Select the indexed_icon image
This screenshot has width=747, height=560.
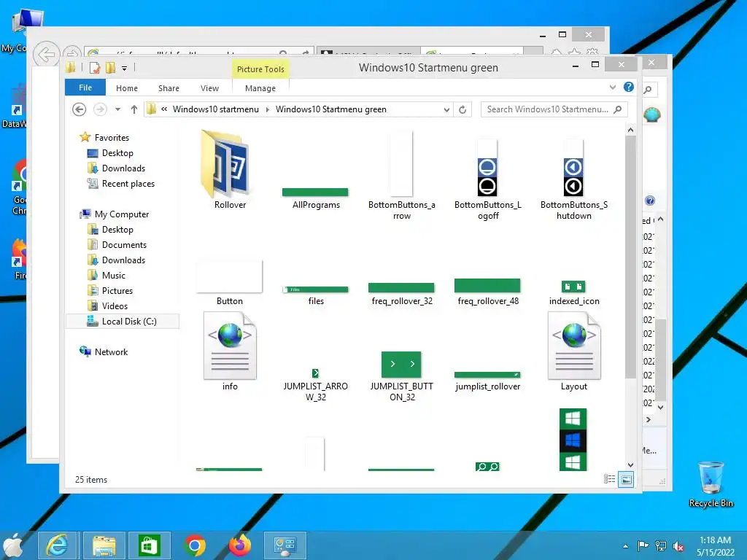pos(573,287)
